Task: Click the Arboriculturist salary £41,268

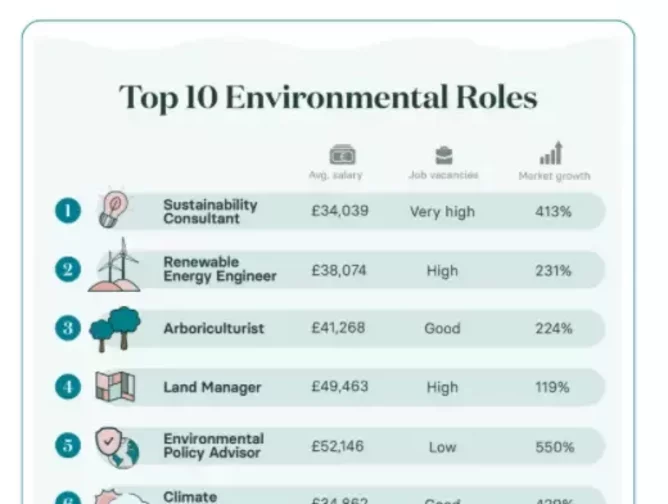Action: coord(338,328)
